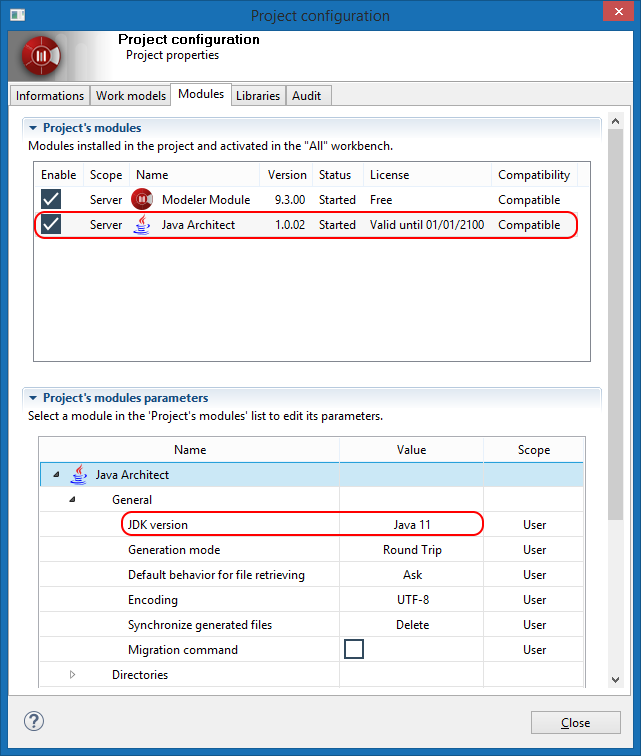This screenshot has height=756, width=641.
Task: Select the Generation mode parameter name
Action: [174, 550]
